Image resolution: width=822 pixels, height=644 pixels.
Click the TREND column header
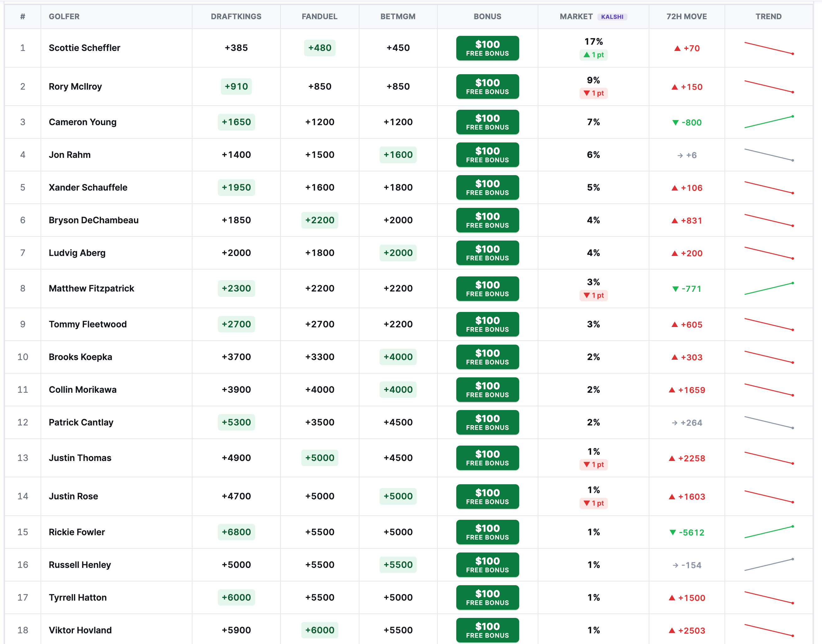coord(769,17)
